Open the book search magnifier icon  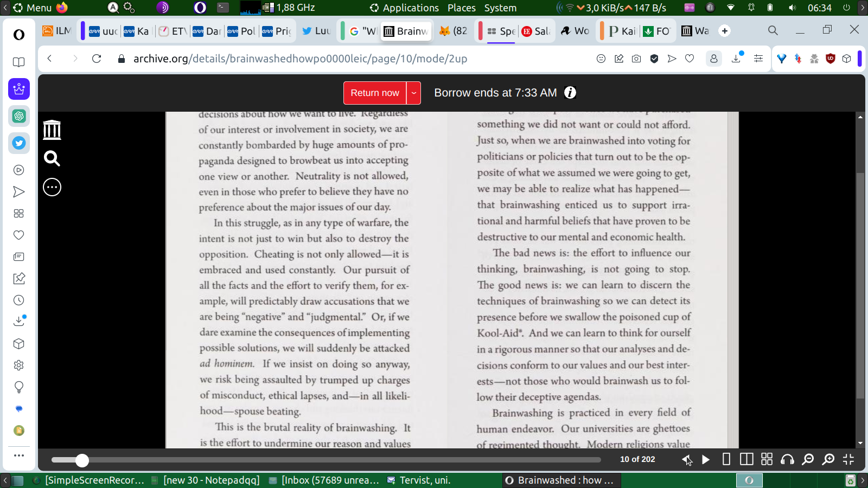[x=52, y=158]
